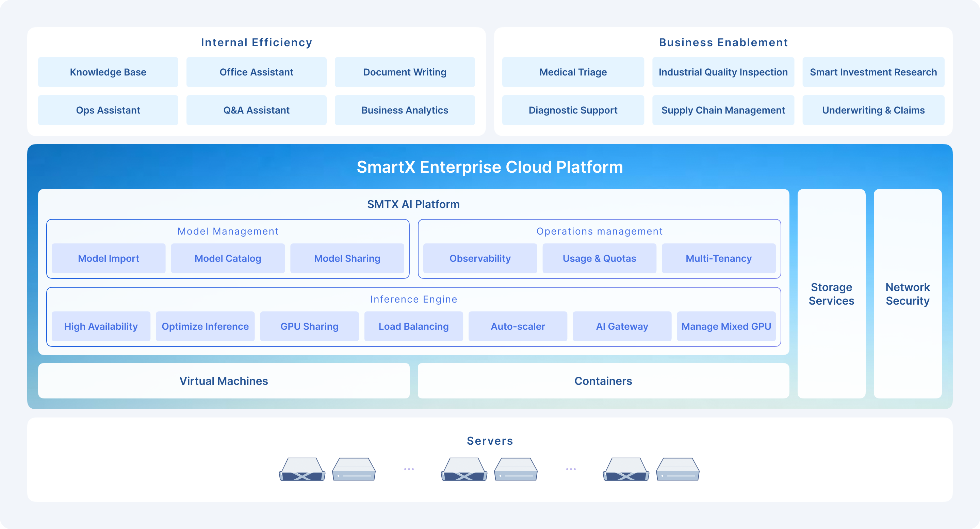The height and width of the screenshot is (529, 980).
Task: Click the Servers heading
Action: click(x=490, y=441)
